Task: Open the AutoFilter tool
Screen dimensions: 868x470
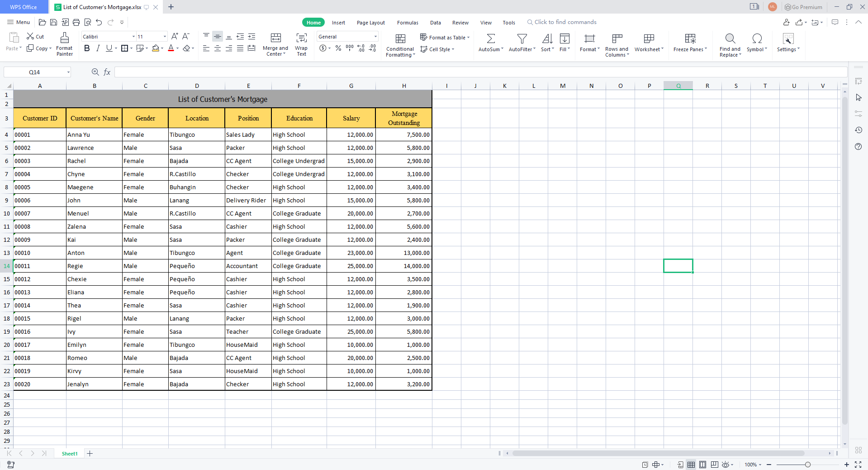Action: click(x=522, y=43)
